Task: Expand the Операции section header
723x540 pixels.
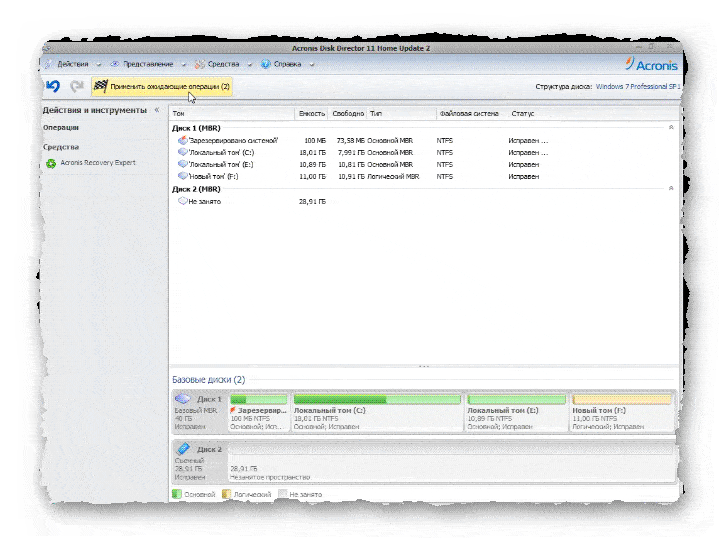Action: 61,127
